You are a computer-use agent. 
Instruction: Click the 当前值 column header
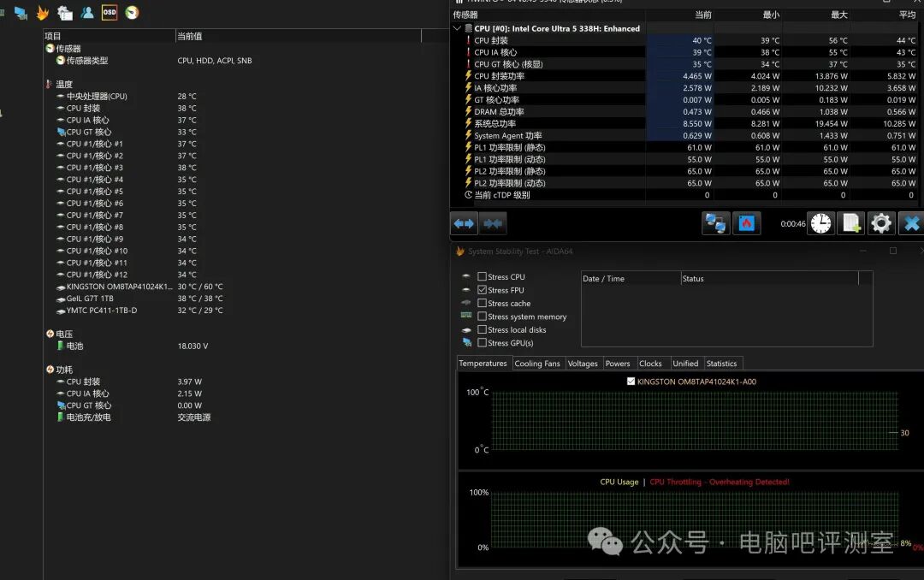click(x=189, y=36)
